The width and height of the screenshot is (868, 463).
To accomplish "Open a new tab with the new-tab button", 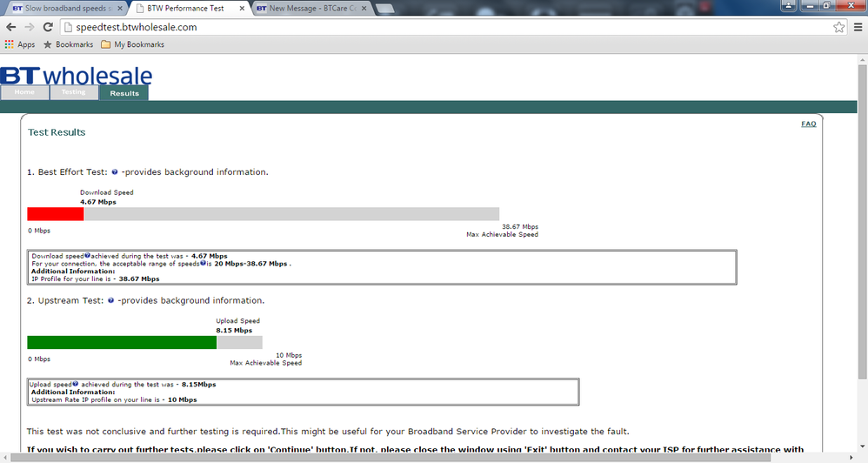I will tap(384, 9).
